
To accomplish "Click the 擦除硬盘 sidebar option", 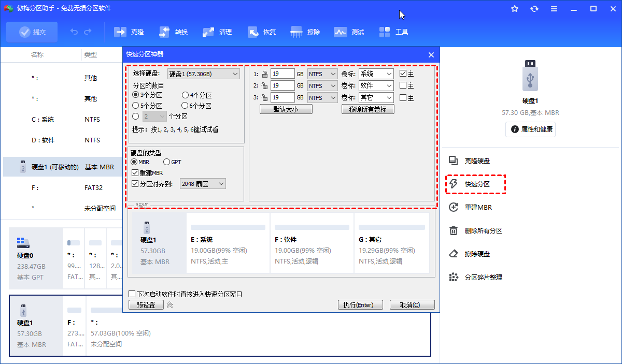I will pyautogui.click(x=469, y=254).
